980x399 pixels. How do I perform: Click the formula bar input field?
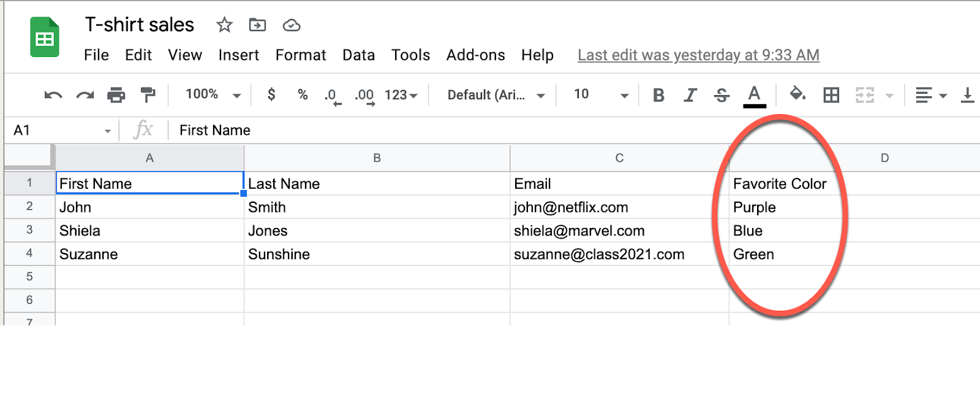(x=429, y=130)
